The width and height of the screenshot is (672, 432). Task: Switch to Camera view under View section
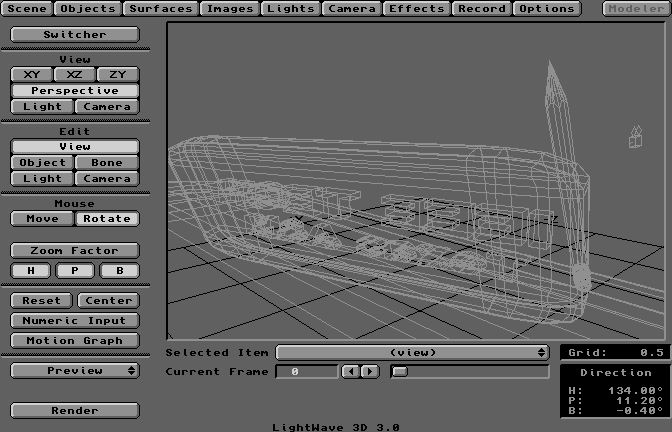click(107, 107)
